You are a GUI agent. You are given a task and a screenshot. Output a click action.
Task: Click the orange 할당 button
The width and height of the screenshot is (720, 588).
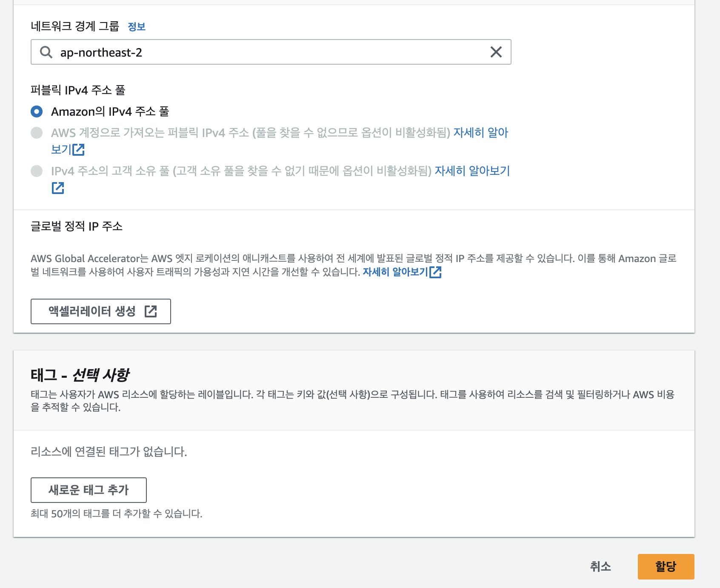(666, 567)
